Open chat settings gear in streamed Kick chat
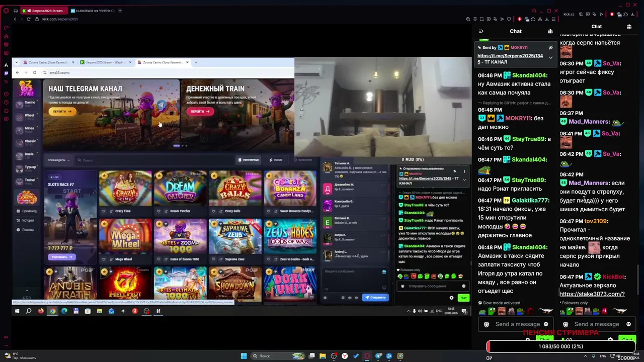Viewport: 644px width, 362px height. point(451,298)
